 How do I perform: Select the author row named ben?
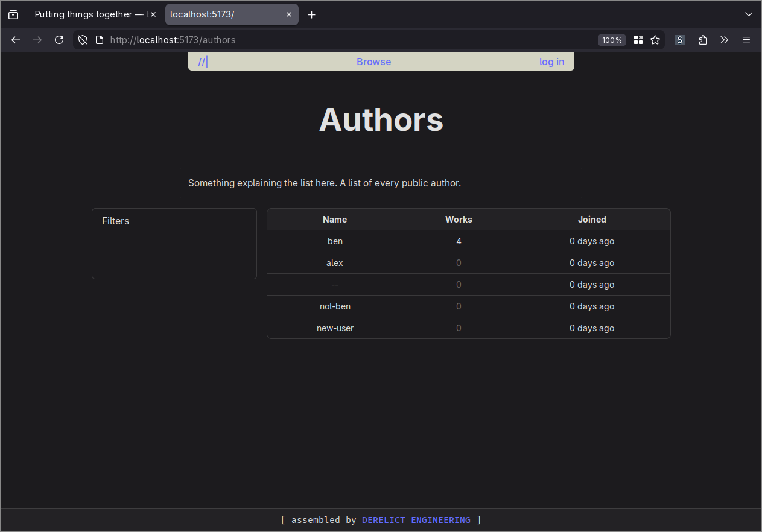pos(335,241)
